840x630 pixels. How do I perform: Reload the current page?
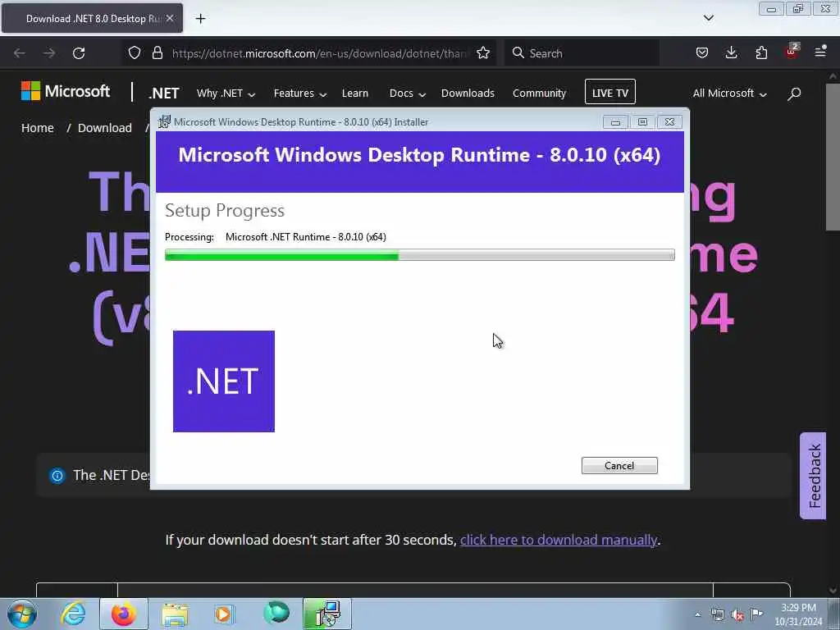79,53
